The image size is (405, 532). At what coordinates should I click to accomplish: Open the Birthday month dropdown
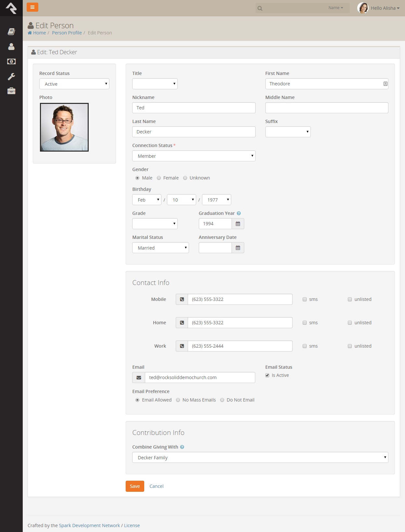[147, 200]
